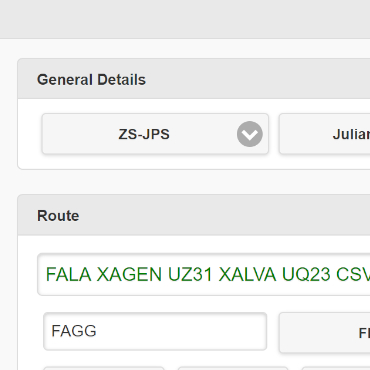The height and width of the screenshot is (370, 370).
Task: Click the grey top header bar
Action: click(x=185, y=19)
